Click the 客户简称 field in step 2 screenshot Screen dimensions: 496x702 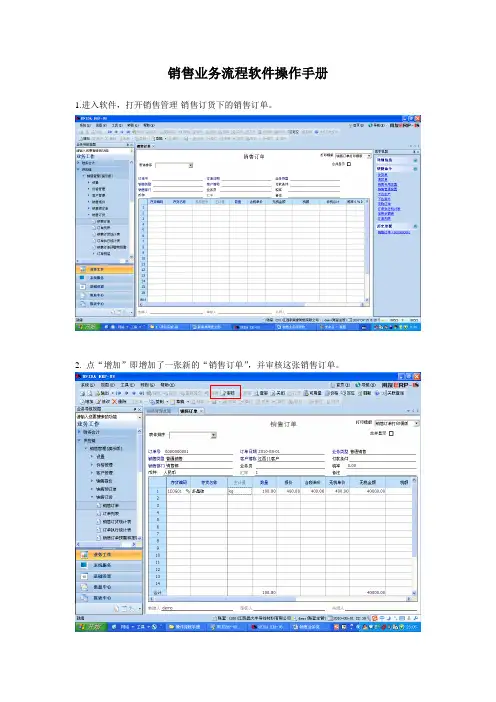[x=291, y=458]
